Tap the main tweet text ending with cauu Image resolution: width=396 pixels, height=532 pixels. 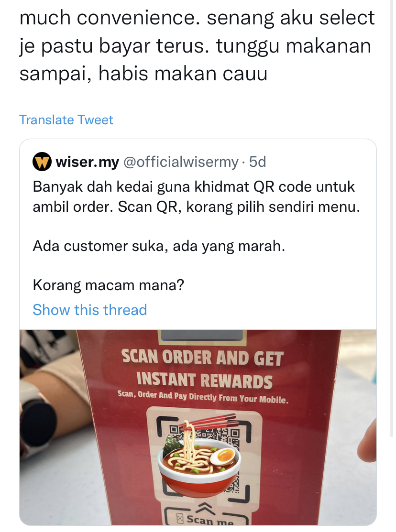point(197,45)
